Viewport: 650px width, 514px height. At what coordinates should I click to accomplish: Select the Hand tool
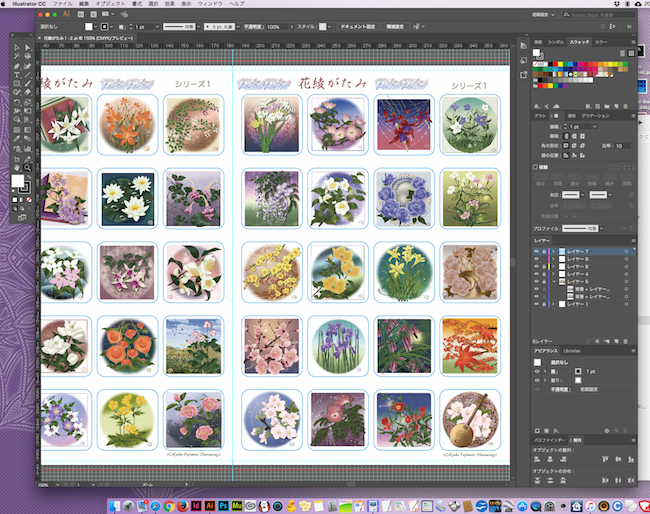tap(17, 168)
